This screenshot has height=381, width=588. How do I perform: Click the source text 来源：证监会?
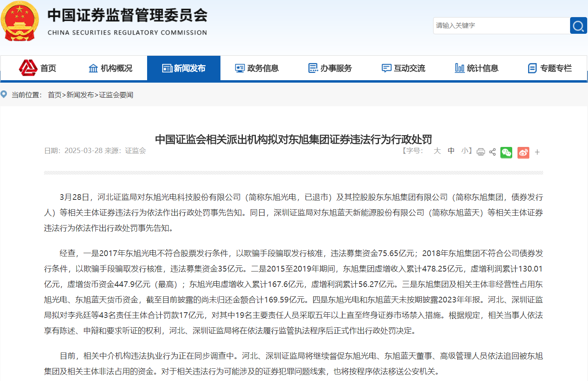(x=126, y=151)
